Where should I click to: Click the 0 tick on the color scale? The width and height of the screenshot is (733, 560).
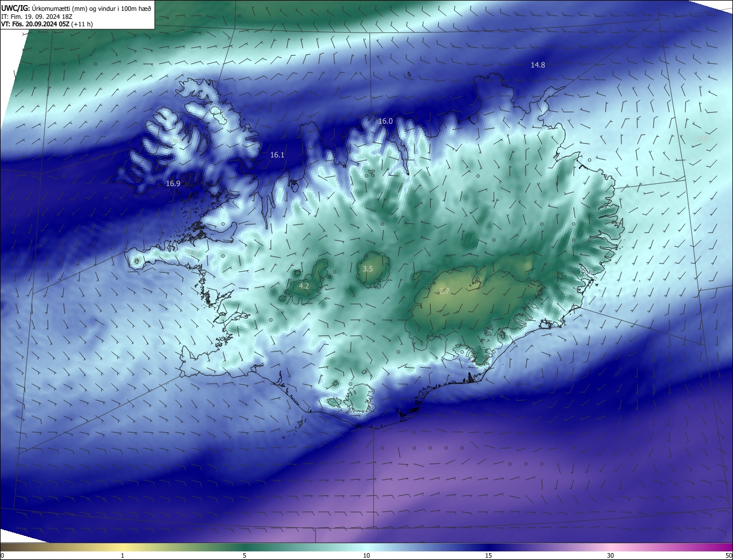pos(2,555)
